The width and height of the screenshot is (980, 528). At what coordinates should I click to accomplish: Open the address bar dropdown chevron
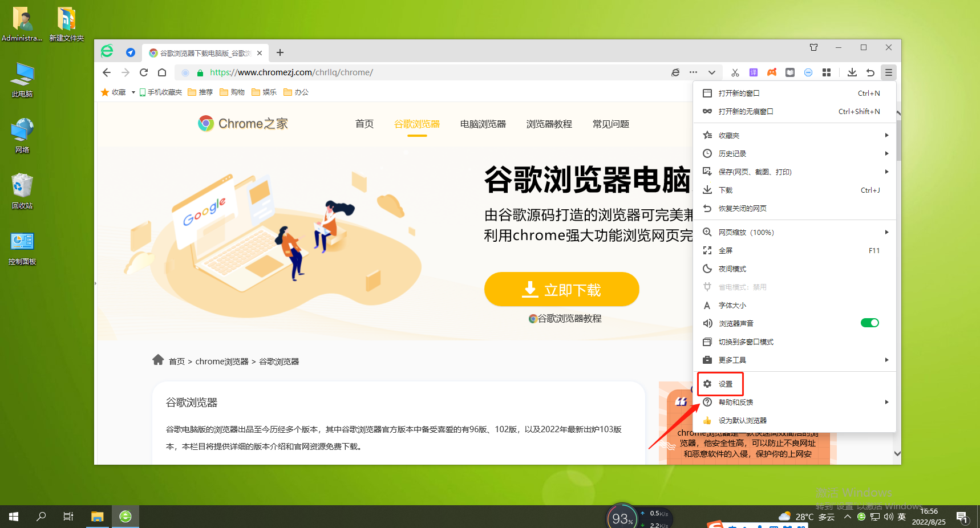[x=712, y=72]
